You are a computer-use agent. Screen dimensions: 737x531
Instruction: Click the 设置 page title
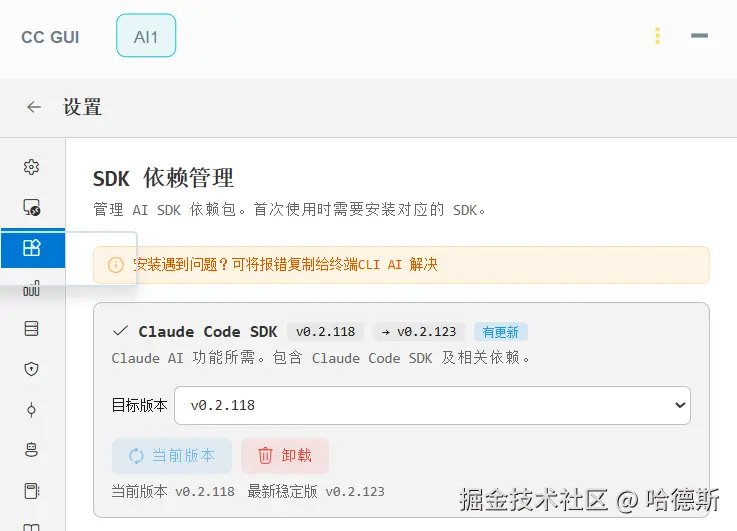click(x=83, y=107)
